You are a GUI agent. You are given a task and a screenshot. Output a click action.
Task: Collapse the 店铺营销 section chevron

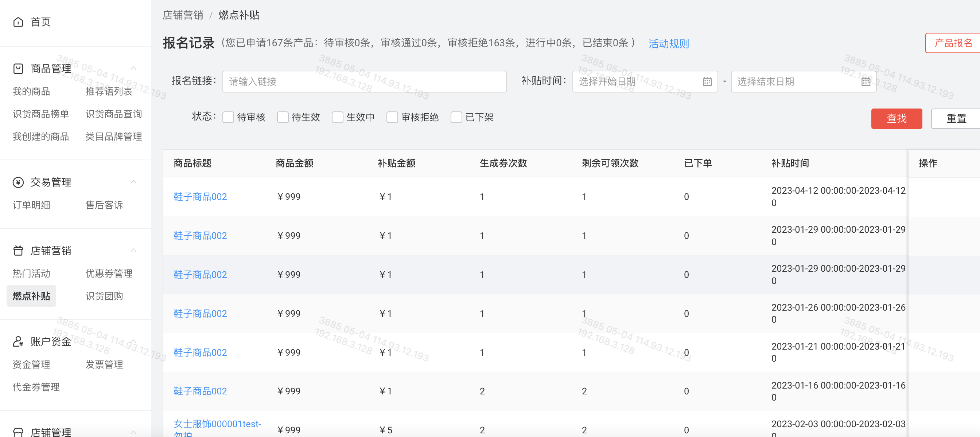[x=133, y=251]
